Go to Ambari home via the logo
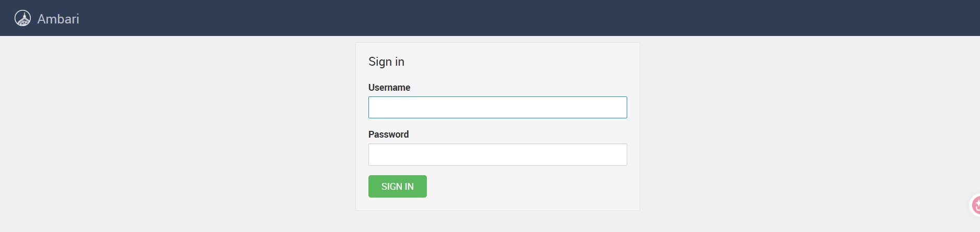980x232 pixels. point(22,18)
